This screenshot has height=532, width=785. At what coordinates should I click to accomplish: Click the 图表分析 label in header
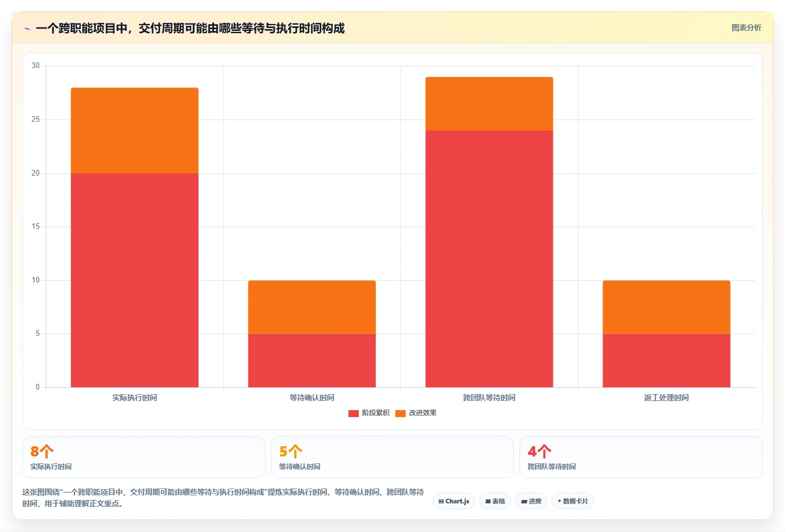coord(747,27)
